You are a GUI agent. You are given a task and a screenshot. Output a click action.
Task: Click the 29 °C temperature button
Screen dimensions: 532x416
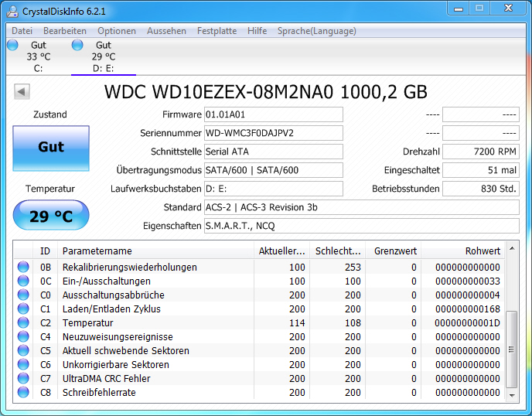coord(51,216)
